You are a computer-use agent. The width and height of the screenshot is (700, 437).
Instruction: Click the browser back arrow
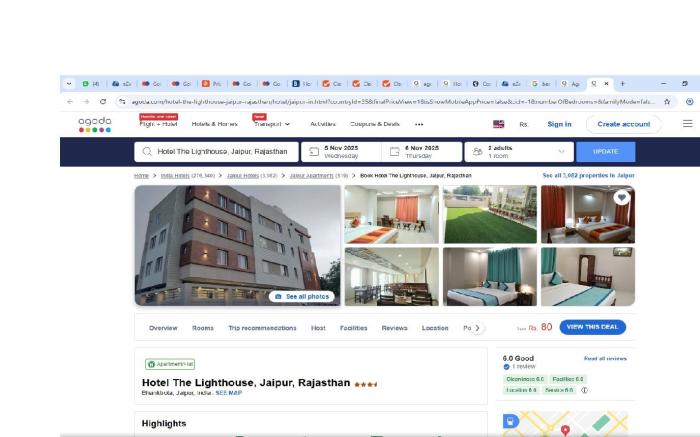pos(70,101)
